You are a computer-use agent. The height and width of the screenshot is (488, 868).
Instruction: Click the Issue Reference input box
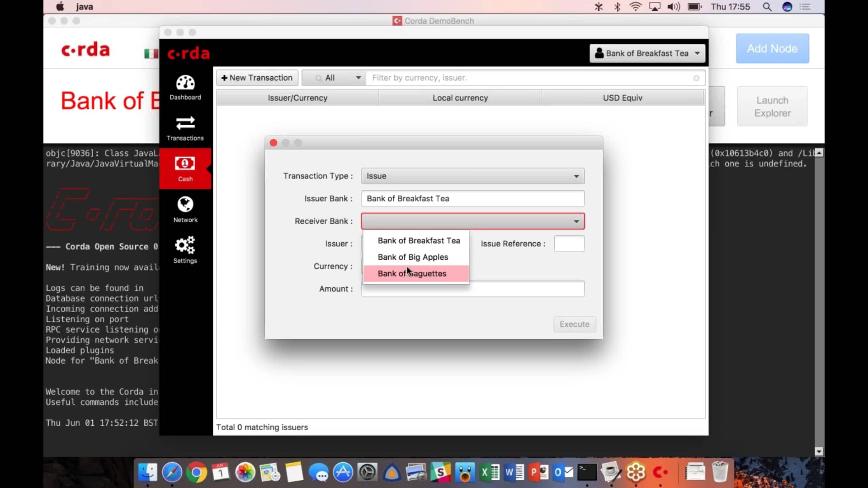(x=569, y=244)
